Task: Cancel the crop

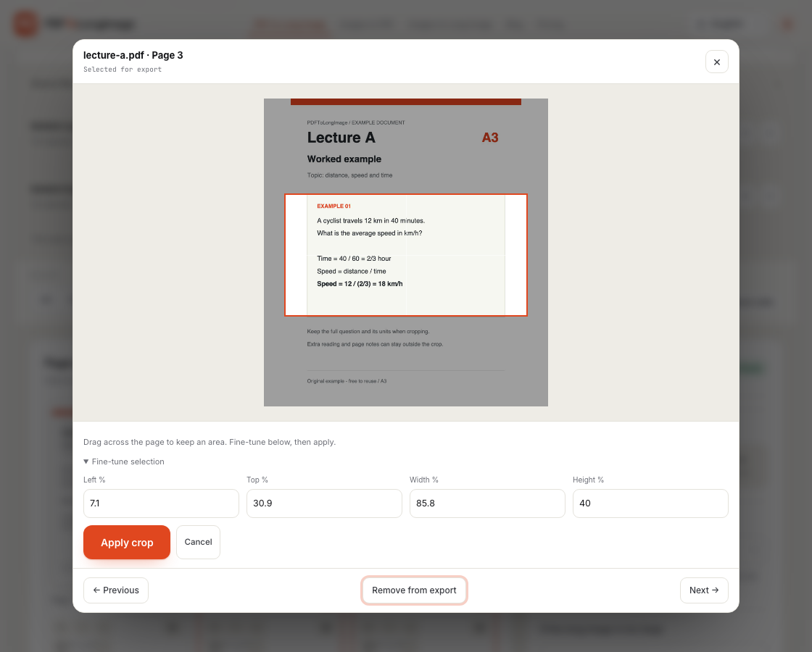Action: [199, 543]
